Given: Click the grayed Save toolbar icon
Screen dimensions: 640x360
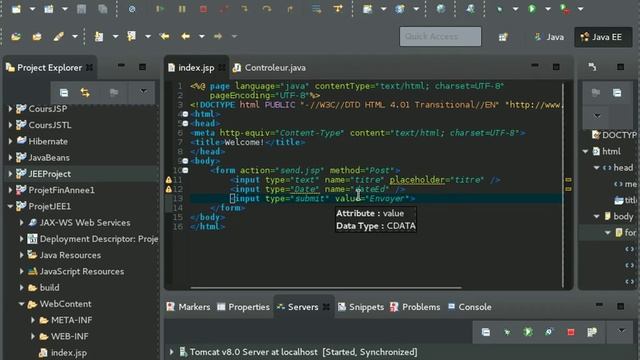Looking at the screenshot, I should tap(81, 9).
